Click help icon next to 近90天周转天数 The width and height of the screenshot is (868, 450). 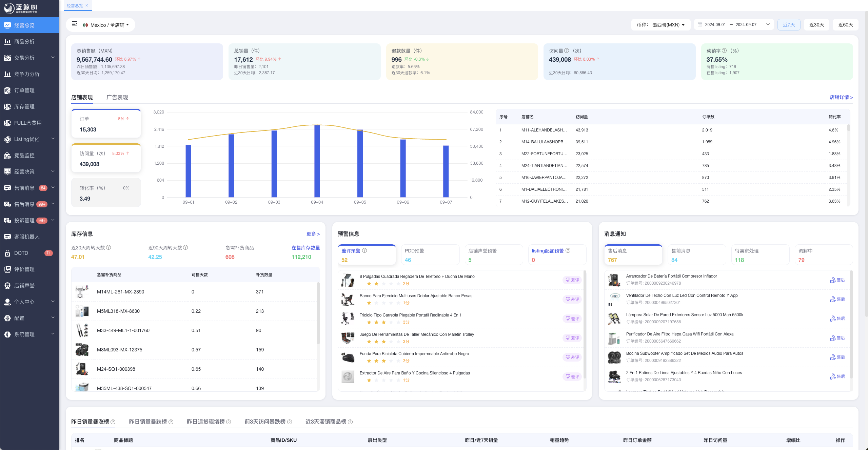click(185, 247)
